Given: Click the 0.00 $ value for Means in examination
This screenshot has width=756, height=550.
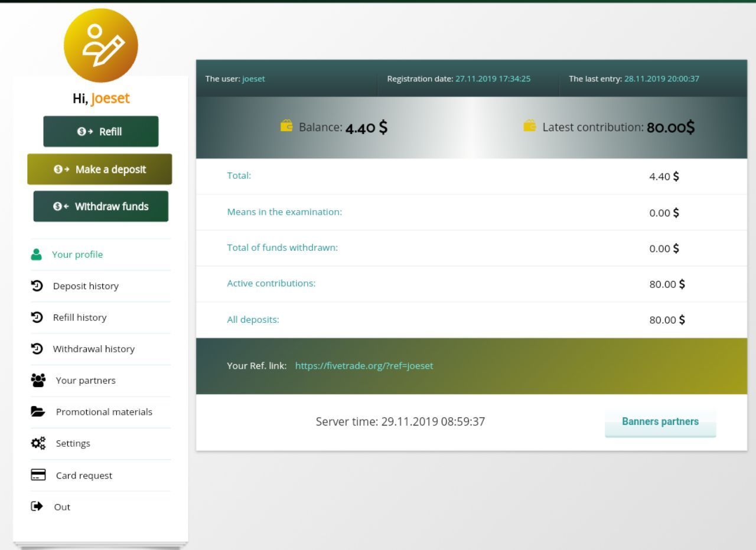Looking at the screenshot, I should 664,213.
